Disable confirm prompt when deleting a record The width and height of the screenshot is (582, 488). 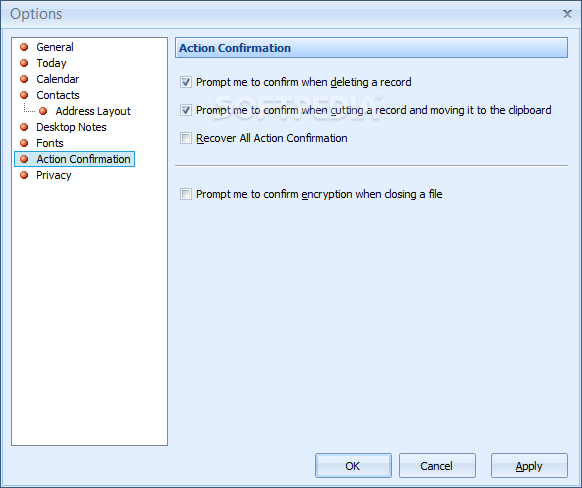click(186, 82)
